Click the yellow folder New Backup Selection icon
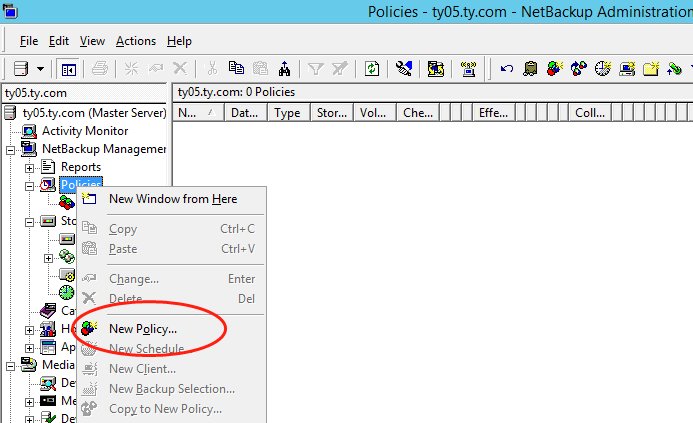Viewport: 693px width, 423px height. coord(651,69)
